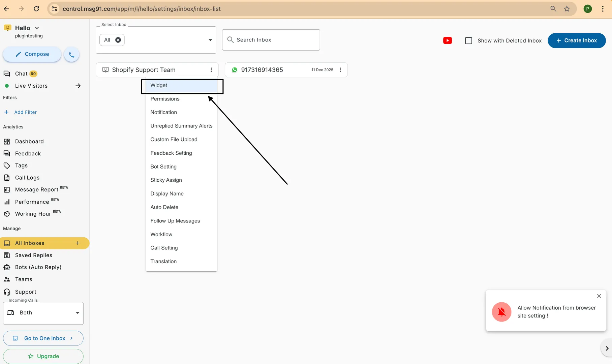The height and width of the screenshot is (364, 612).
Task: Click the plus icon next to All Inboxes
Action: 78,243
